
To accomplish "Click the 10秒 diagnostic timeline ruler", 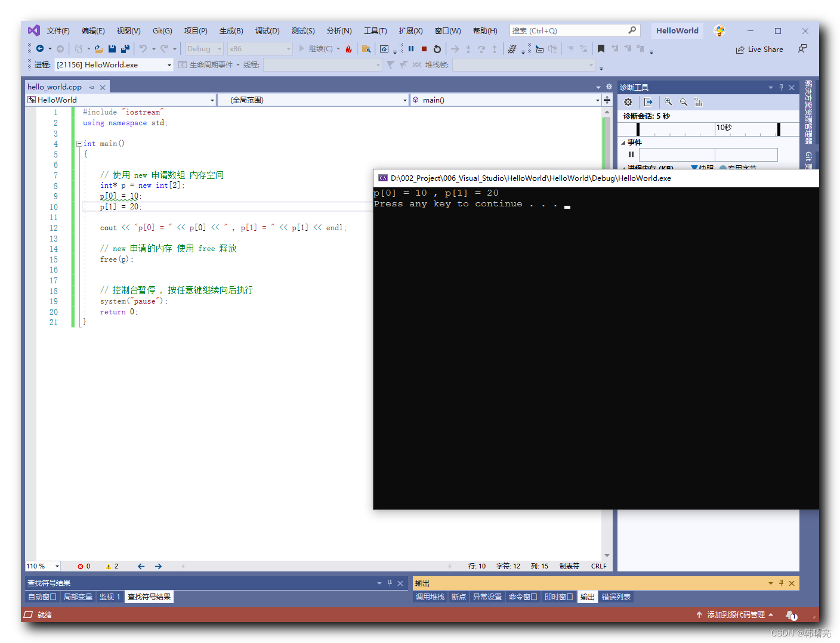I will point(709,129).
